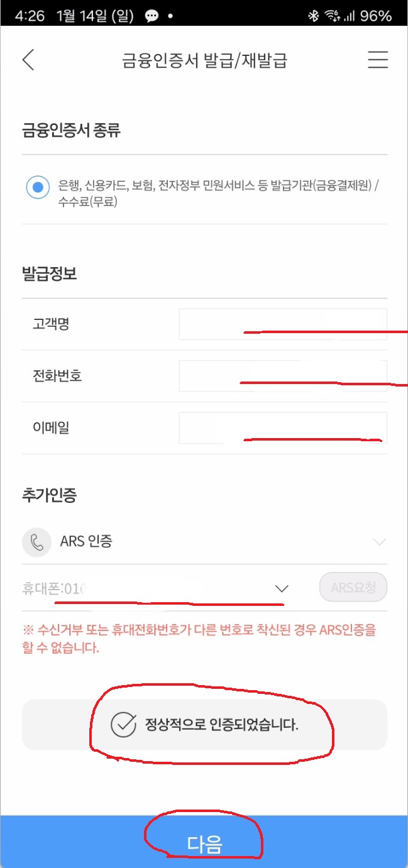The height and width of the screenshot is (868, 408).
Task: Collapse the ARS 인증 section chevron
Action: pos(379,541)
